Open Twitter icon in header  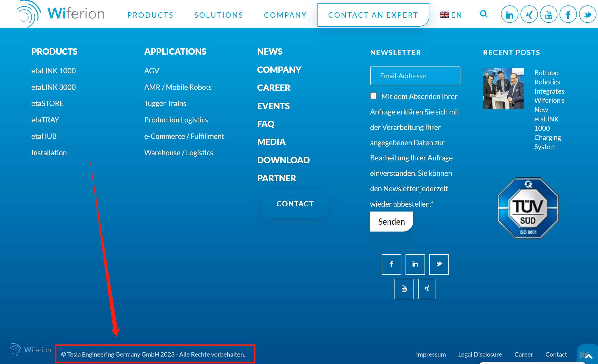point(587,14)
